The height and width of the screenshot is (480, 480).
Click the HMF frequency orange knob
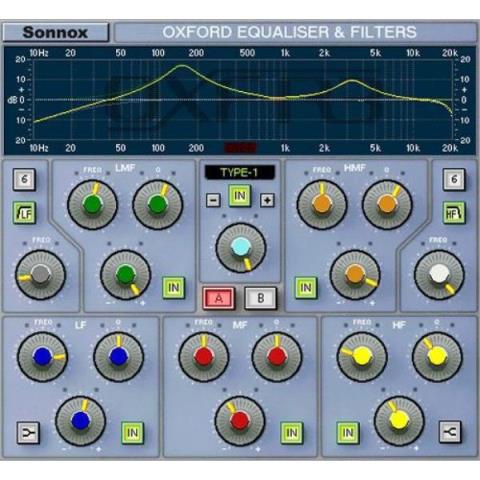click(322, 205)
